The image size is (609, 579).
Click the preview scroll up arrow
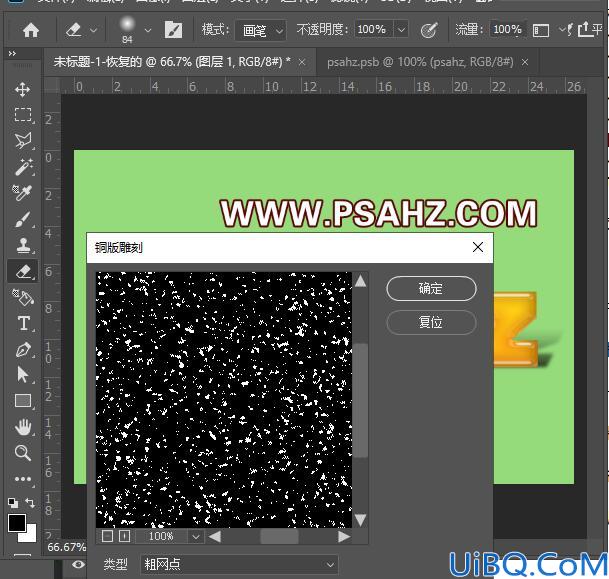(x=360, y=281)
